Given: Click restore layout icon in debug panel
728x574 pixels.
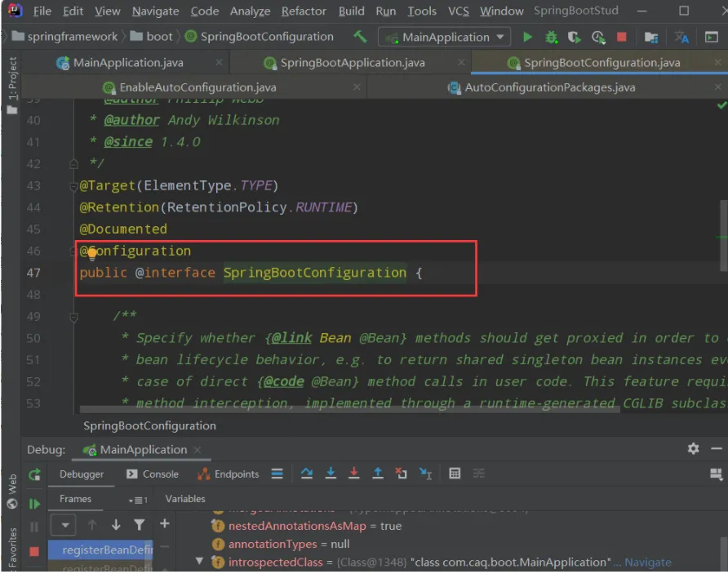Looking at the screenshot, I should pyautogui.click(x=716, y=474).
